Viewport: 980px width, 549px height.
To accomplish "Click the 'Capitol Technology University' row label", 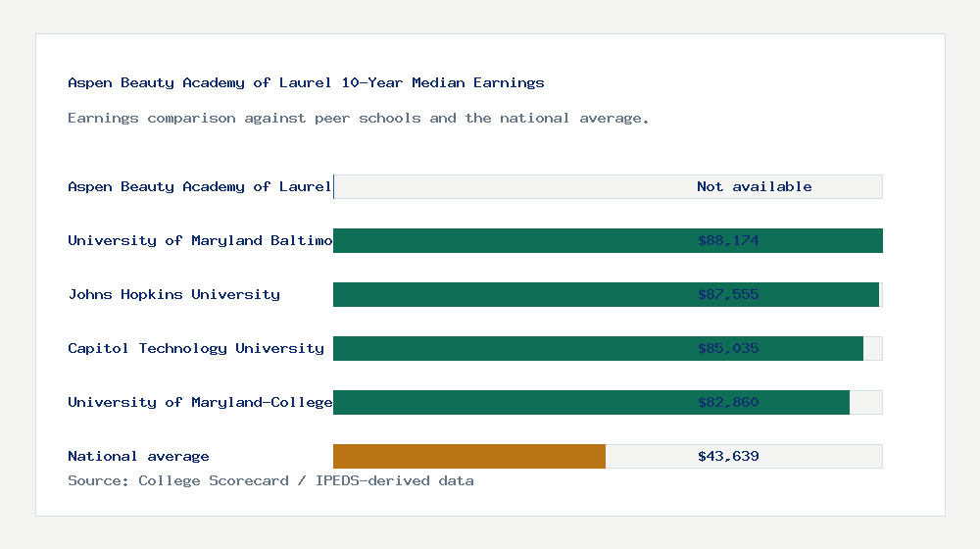I will [x=196, y=348].
